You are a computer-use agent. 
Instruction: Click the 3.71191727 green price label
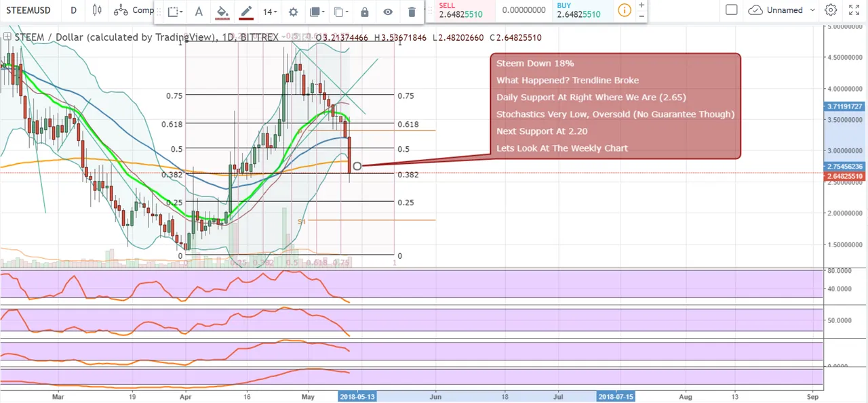[x=844, y=107]
